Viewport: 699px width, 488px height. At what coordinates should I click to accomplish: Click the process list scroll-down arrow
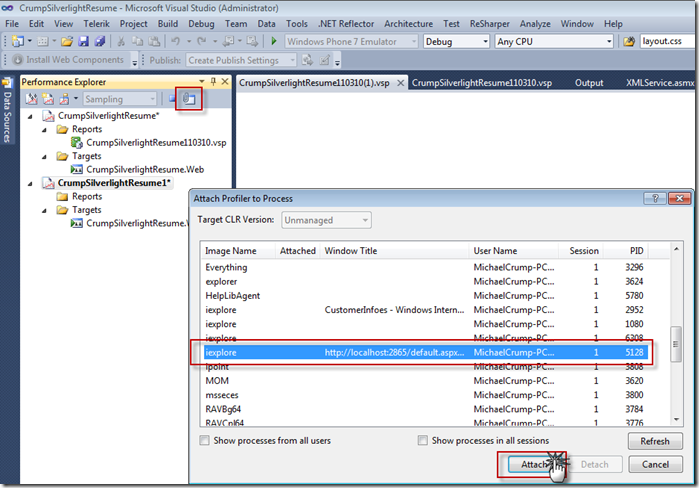[x=676, y=420]
